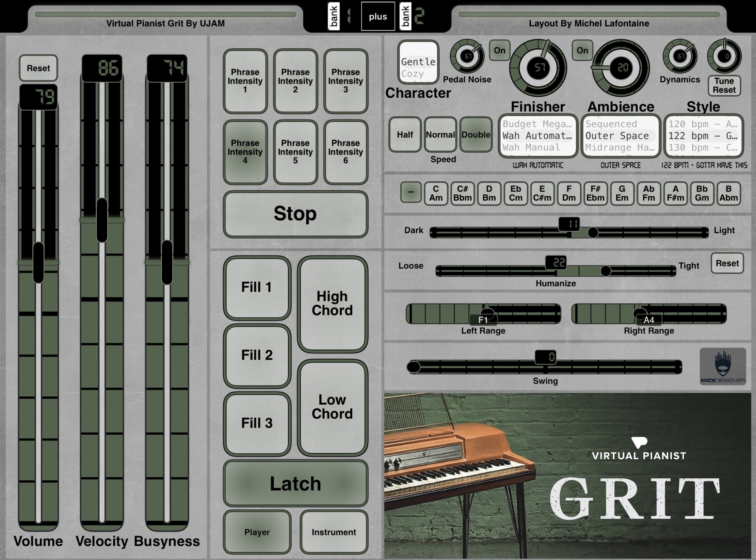Adjust the Pedal Noise knob
The image size is (756, 560).
(467, 56)
